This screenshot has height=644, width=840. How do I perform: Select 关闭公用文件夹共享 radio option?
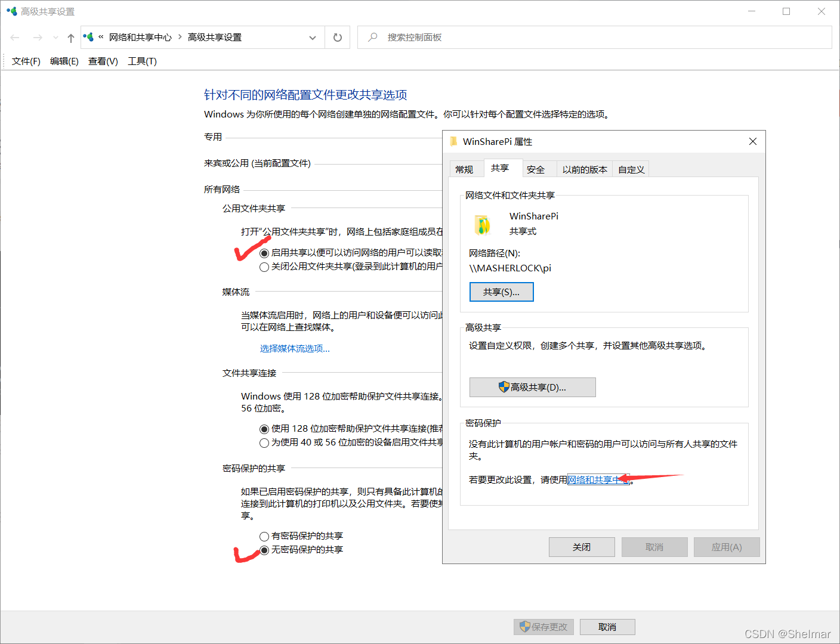[x=264, y=267]
